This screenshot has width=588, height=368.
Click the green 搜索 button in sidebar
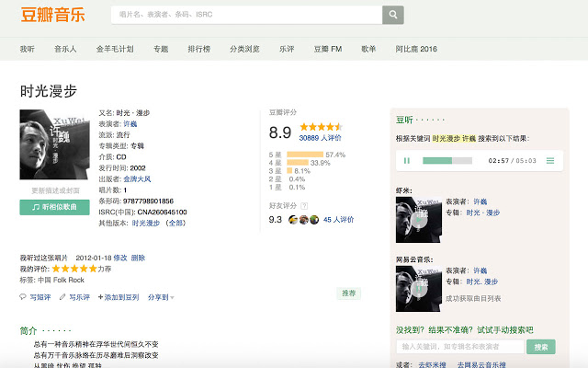click(x=541, y=347)
